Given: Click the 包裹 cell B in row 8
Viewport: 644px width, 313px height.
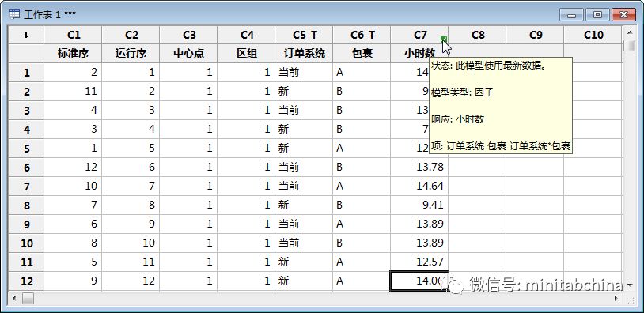Looking at the screenshot, I should (362, 206).
